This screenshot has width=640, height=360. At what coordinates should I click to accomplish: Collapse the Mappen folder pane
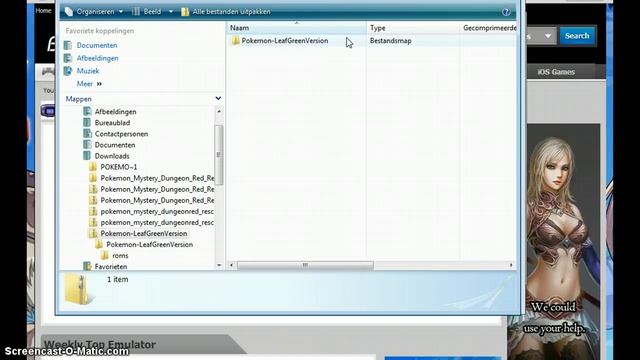click(x=218, y=98)
